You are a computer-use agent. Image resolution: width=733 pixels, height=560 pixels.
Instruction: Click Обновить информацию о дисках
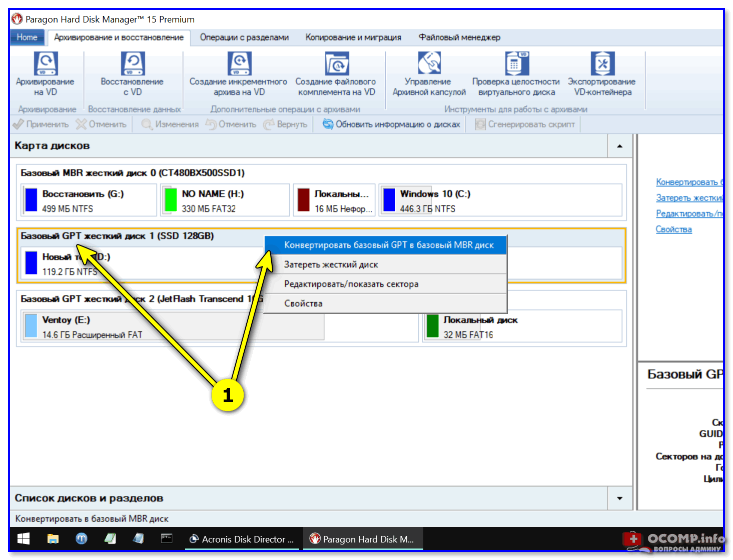391,124
